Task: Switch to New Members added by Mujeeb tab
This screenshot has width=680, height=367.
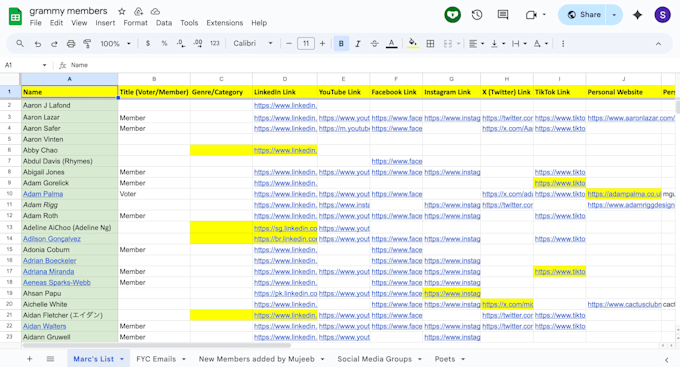Action: [257, 359]
